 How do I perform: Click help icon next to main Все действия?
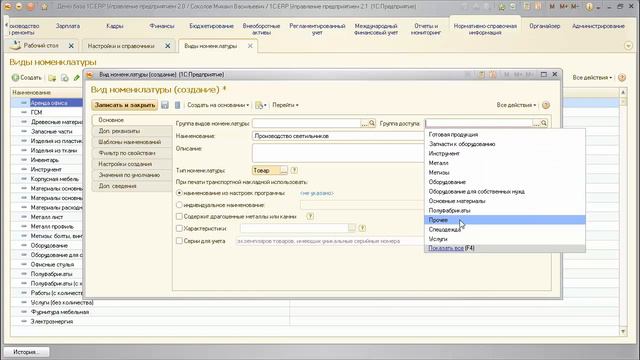coord(622,78)
